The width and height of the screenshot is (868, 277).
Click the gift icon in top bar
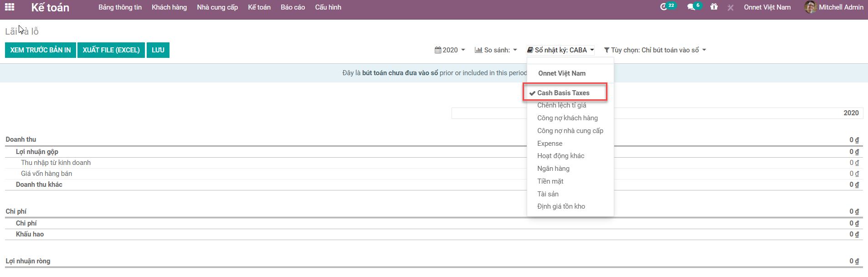(714, 7)
